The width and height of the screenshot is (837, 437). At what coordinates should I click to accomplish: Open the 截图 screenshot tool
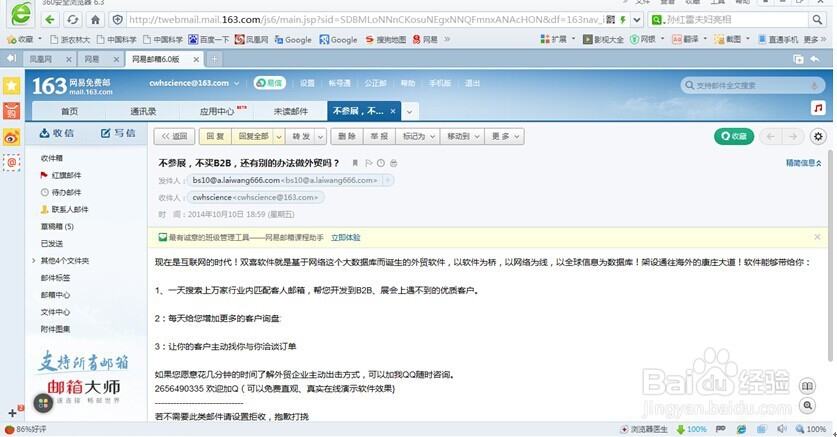732,39
